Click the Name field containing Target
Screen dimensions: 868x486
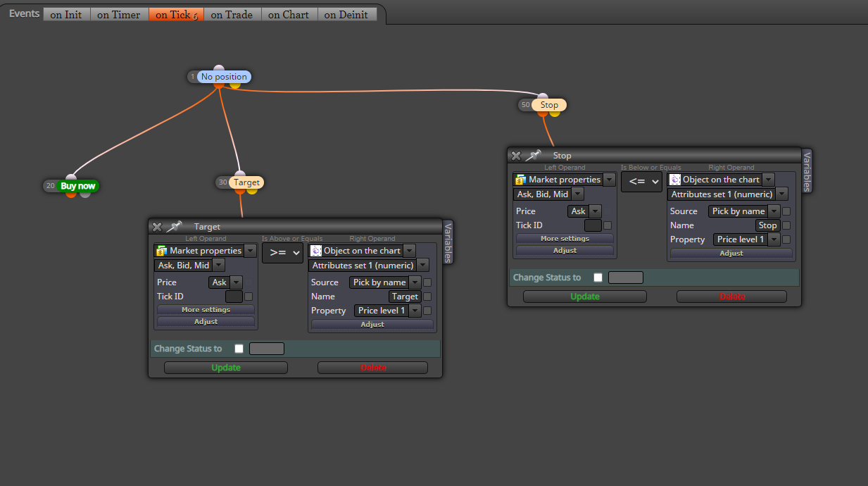point(405,297)
